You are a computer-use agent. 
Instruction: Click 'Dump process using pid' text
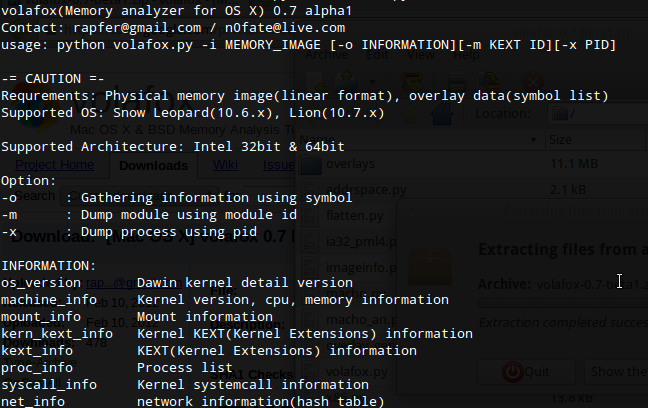click(169, 232)
